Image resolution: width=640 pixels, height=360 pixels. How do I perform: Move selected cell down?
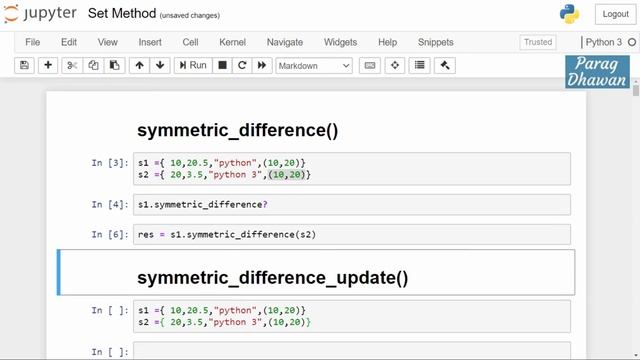coord(160,65)
